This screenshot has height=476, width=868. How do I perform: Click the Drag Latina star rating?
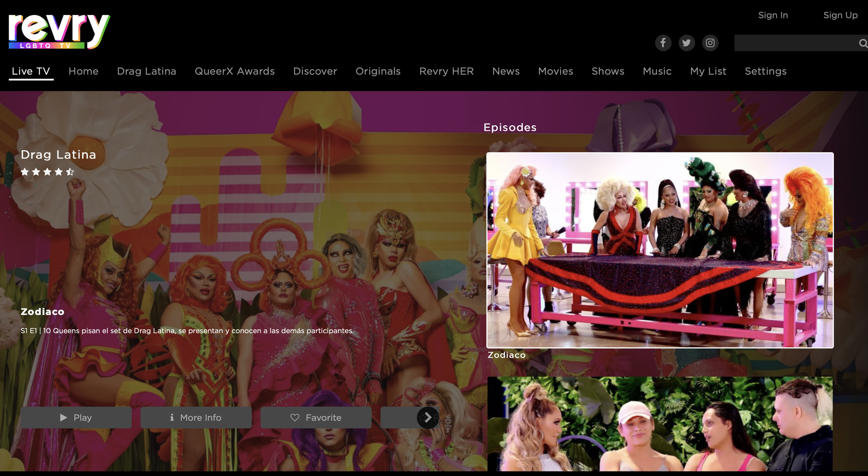coord(47,172)
